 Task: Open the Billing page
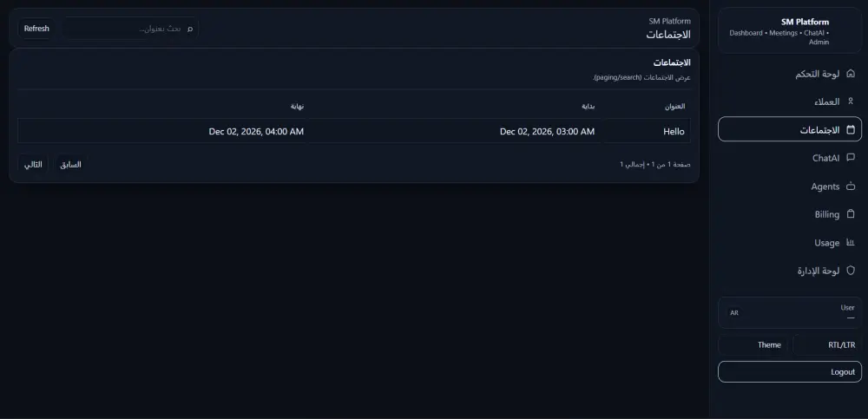click(x=790, y=213)
